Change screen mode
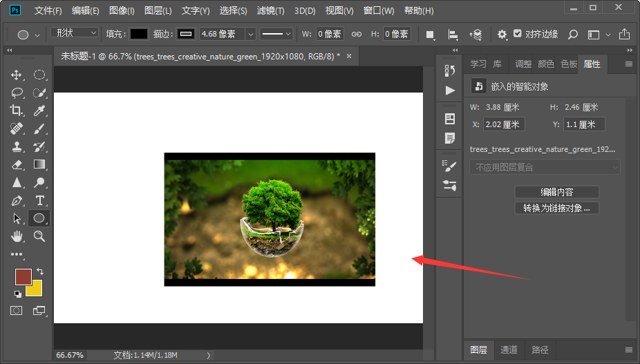 tap(39, 311)
